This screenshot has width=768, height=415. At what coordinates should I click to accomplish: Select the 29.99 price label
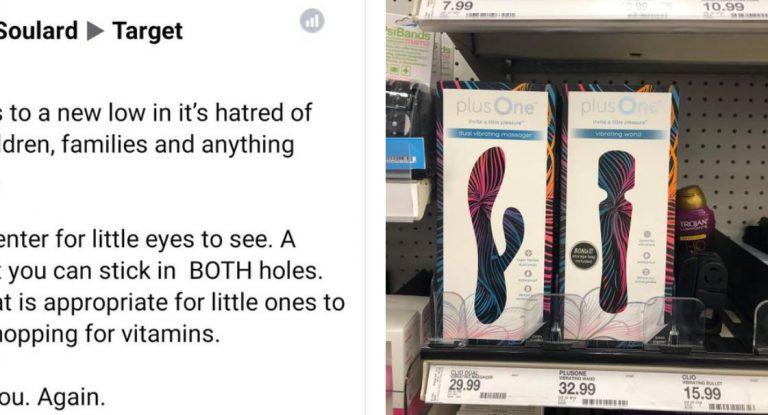[x=465, y=386]
